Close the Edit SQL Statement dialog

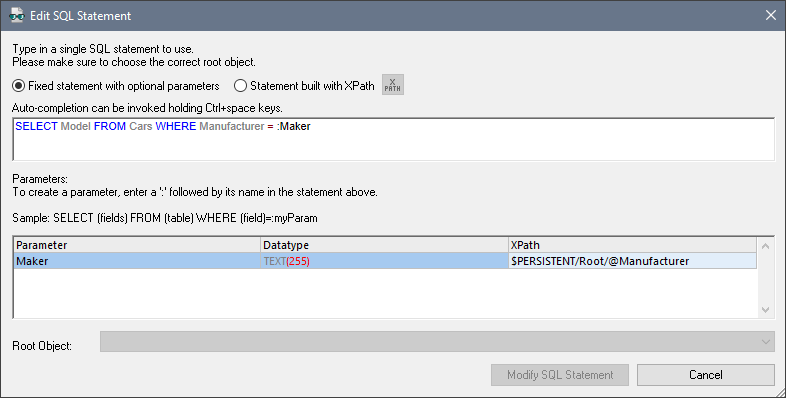pos(770,16)
